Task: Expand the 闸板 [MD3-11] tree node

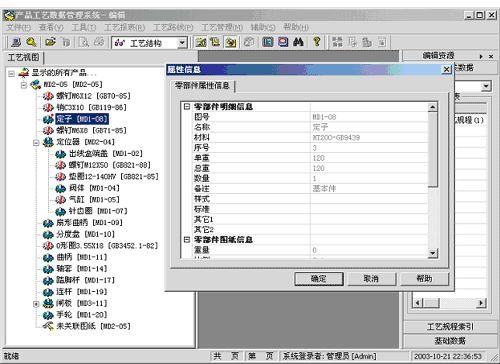Action: (36, 304)
